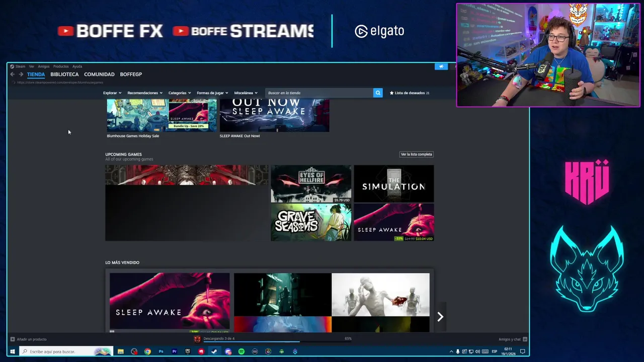Launch Google Chrome from the taskbar
This screenshot has height=362, width=644.
147,351
